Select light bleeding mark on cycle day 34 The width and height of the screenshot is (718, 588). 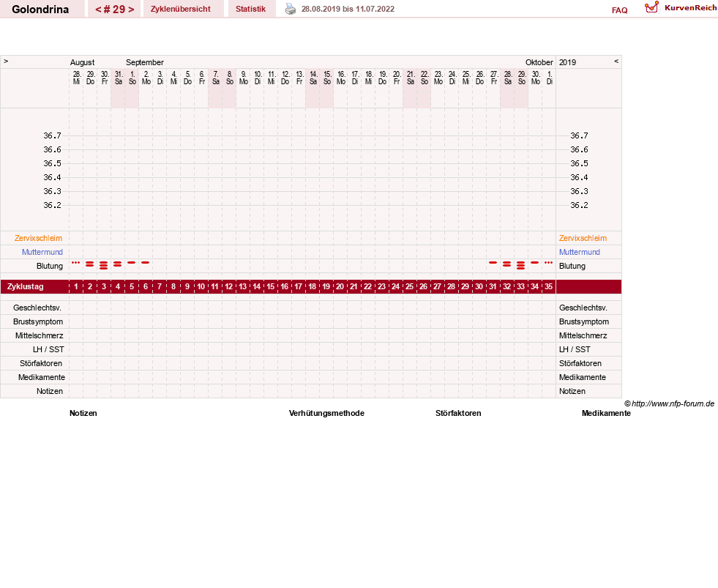[534, 263]
